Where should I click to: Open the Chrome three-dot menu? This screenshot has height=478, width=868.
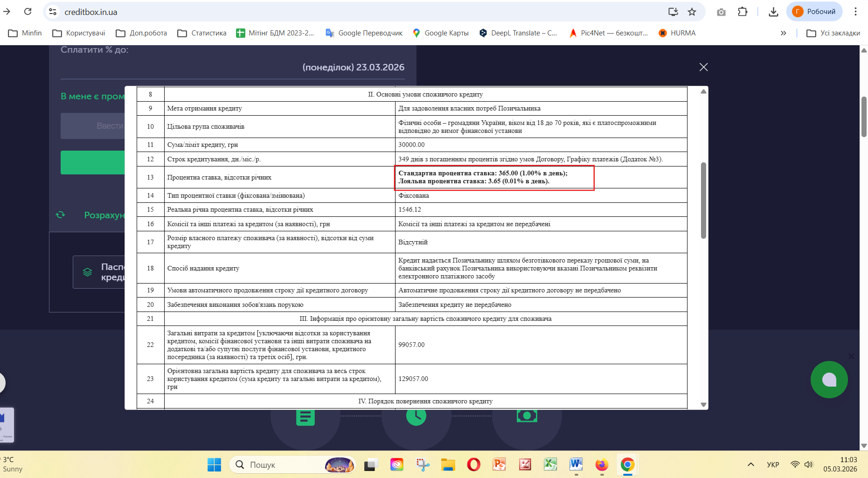[855, 12]
